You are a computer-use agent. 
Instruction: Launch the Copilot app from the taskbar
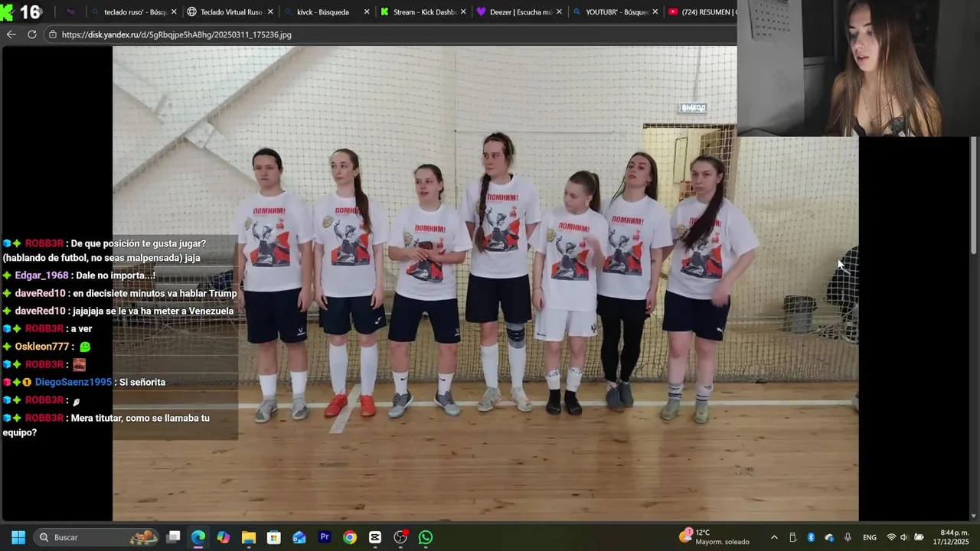click(224, 537)
